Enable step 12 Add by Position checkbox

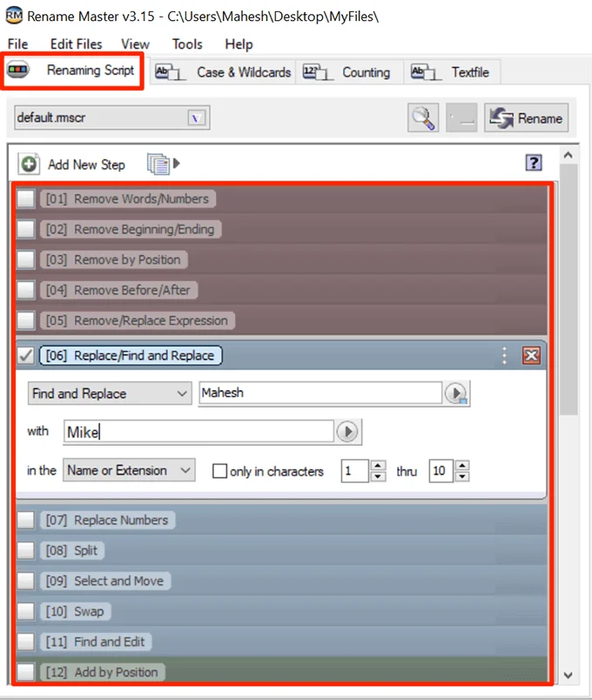(x=25, y=672)
